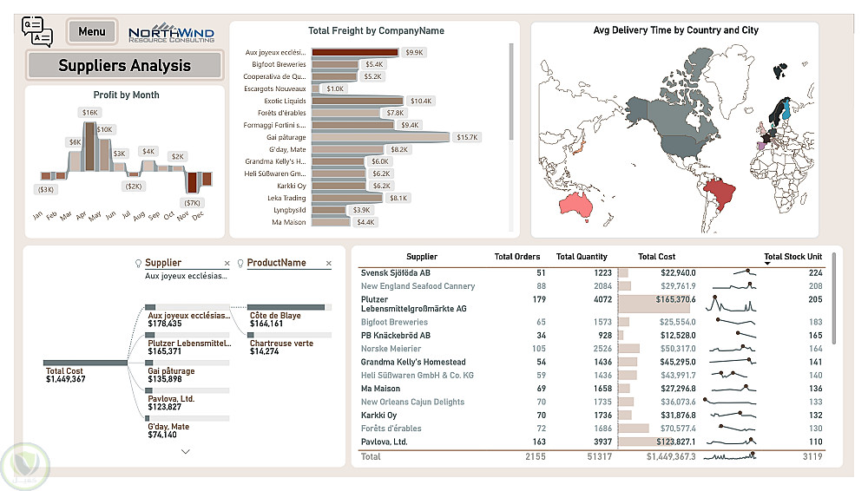Screen dimensions: 868x491
Task: Click the Karkki Oy table row
Action: pos(591,416)
